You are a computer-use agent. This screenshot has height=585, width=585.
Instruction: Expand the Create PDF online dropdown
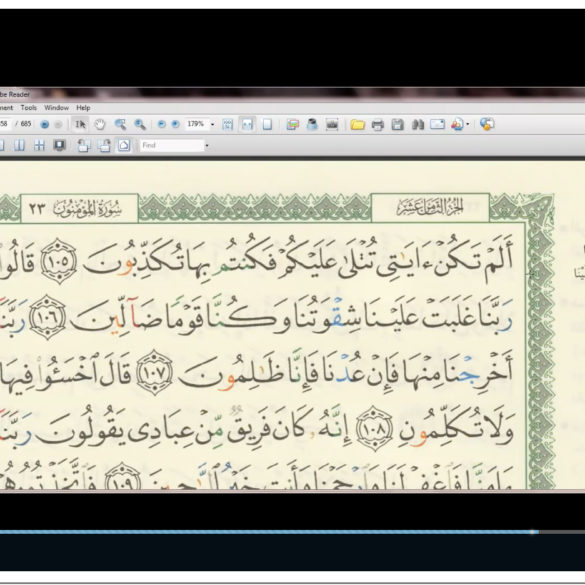468,125
